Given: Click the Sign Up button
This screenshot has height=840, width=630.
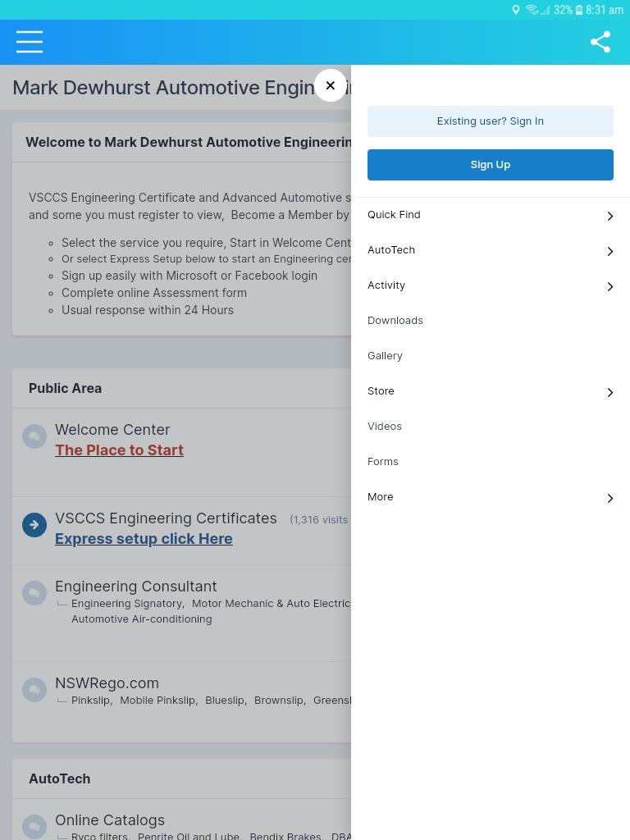Looking at the screenshot, I should [491, 164].
